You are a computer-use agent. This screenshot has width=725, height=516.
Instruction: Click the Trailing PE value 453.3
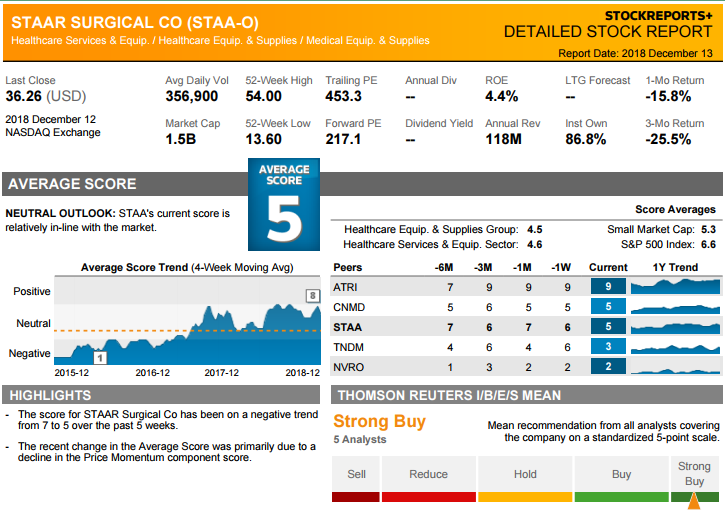tap(344, 96)
